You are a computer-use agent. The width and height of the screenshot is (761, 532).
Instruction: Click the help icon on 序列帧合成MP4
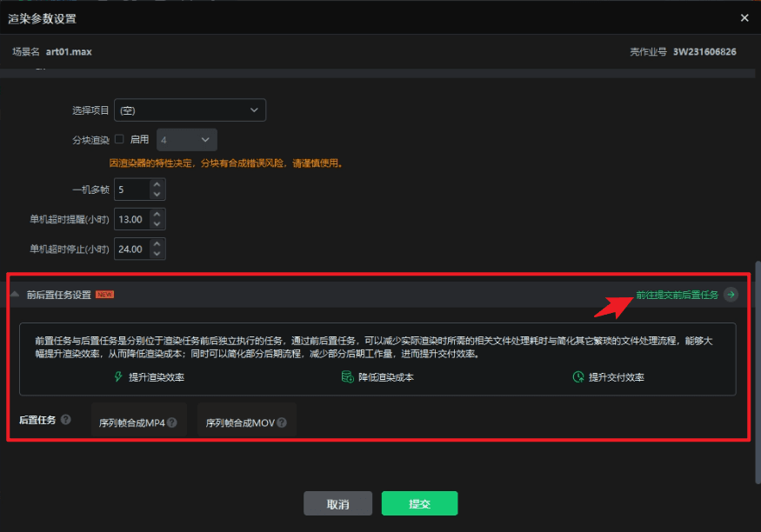172,422
